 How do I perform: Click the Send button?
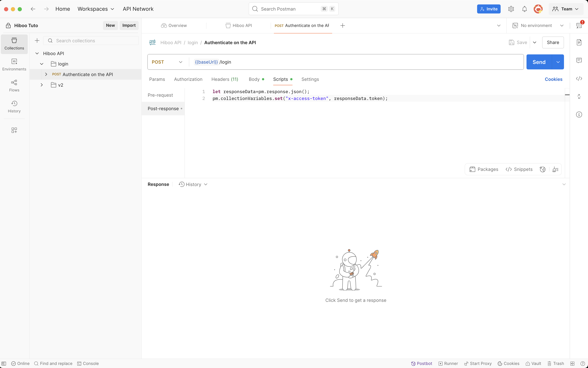[539, 62]
